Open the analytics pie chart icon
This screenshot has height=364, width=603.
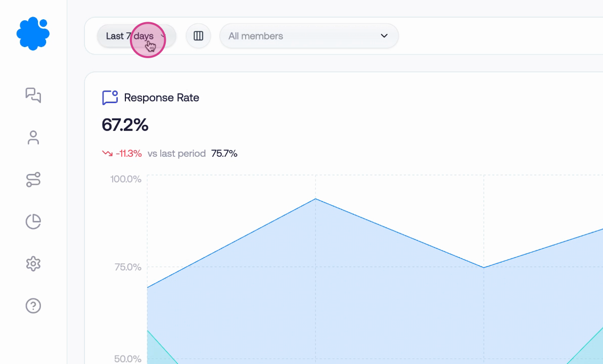click(33, 221)
